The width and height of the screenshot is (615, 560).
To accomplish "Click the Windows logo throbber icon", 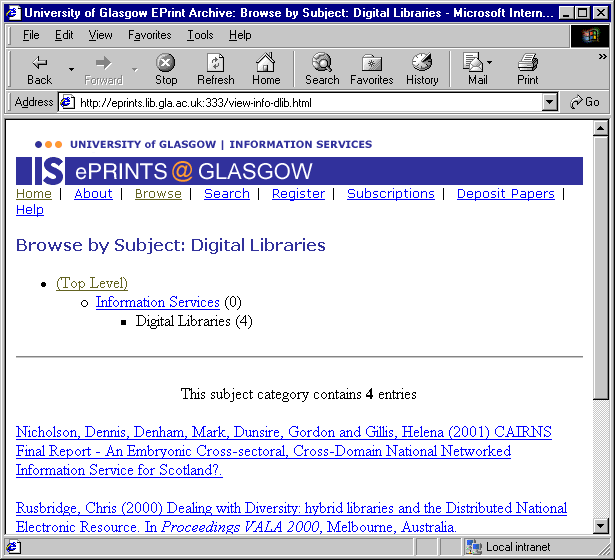I will click(x=590, y=36).
